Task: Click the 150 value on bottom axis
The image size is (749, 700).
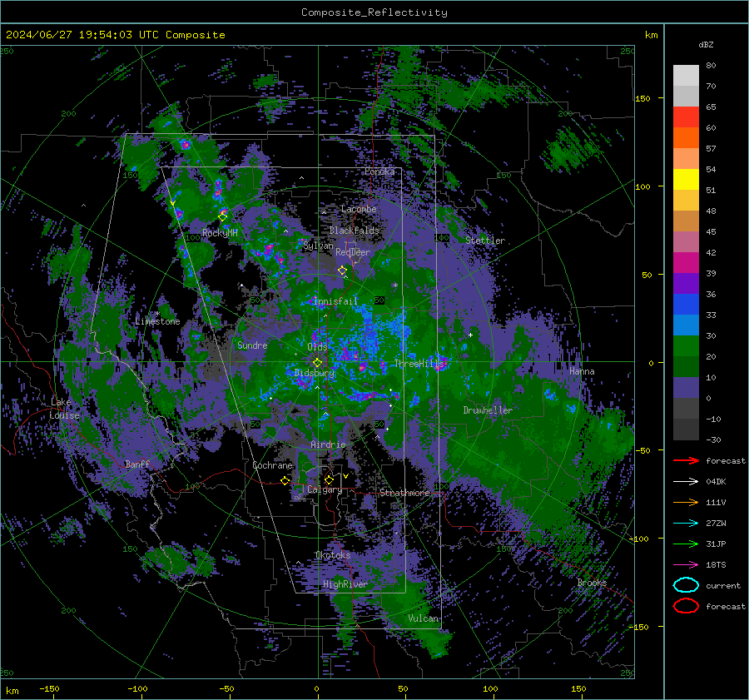Action: point(578,688)
